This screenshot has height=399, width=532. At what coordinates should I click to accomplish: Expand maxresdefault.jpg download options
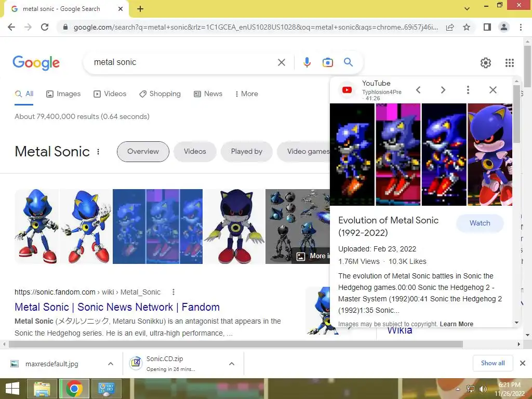point(111,364)
